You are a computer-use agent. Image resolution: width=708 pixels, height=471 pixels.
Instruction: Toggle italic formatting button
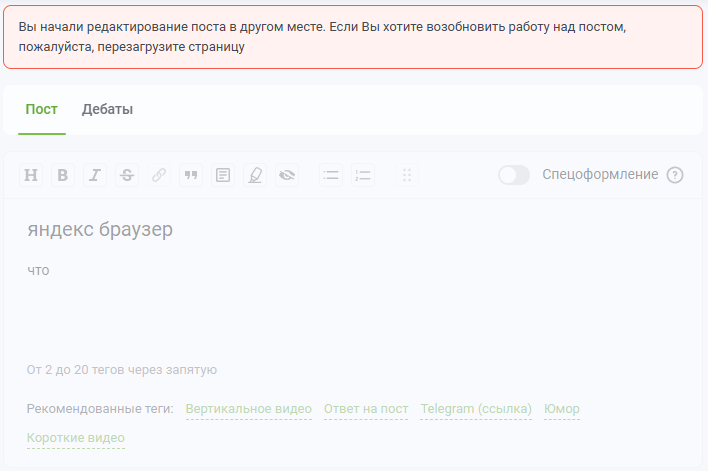pyautogui.click(x=95, y=175)
